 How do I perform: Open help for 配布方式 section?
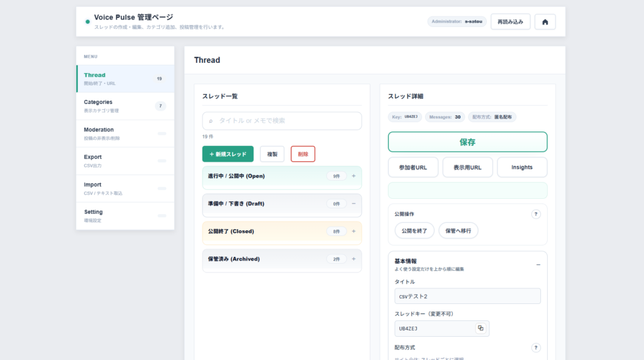pos(536,347)
